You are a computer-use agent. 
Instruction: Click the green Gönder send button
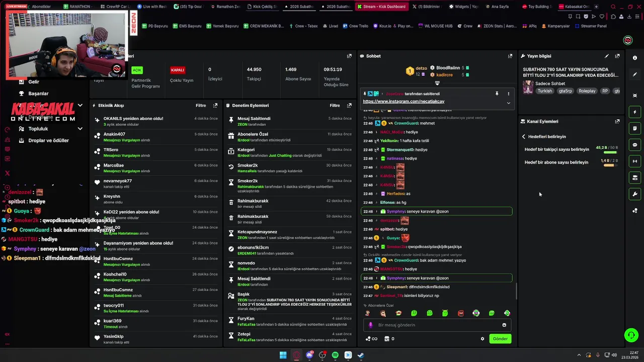[x=500, y=339]
